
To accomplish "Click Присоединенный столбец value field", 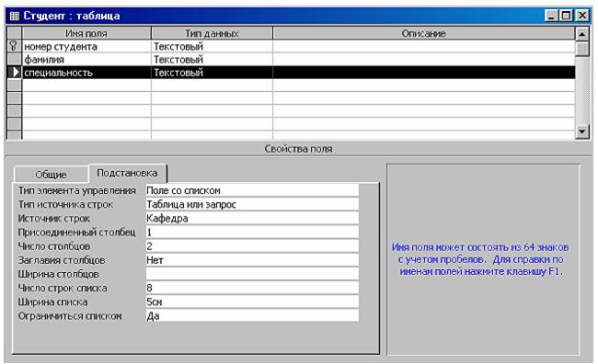I will [x=252, y=233].
